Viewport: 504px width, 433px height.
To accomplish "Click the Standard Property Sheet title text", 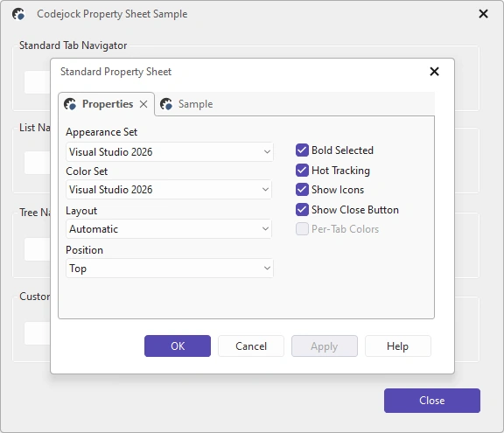I will point(116,72).
